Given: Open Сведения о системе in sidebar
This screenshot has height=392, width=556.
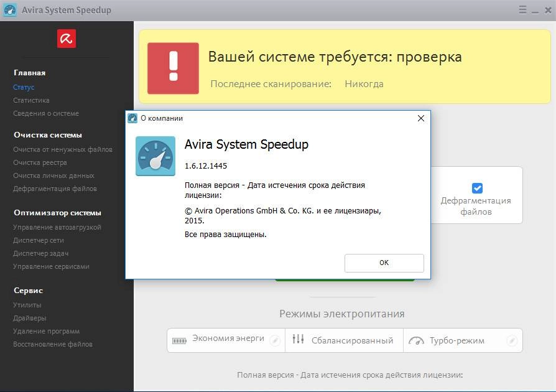Looking at the screenshot, I should (x=46, y=113).
